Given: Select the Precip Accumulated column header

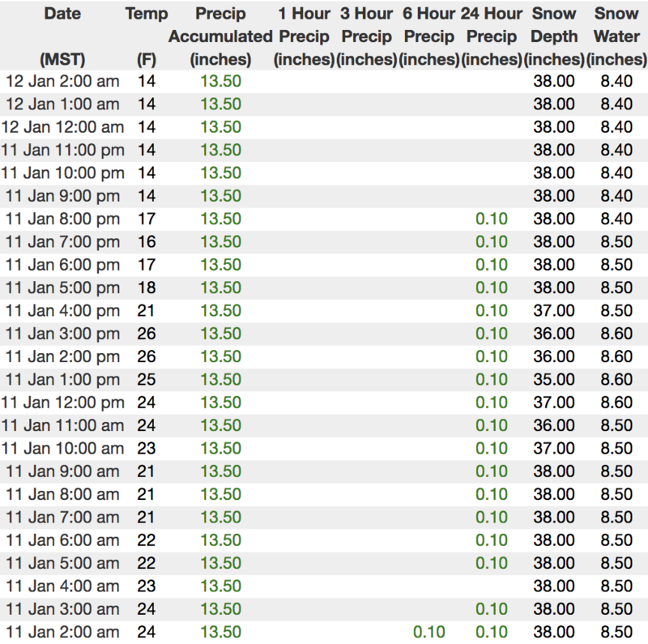Looking at the screenshot, I should 220,36.
